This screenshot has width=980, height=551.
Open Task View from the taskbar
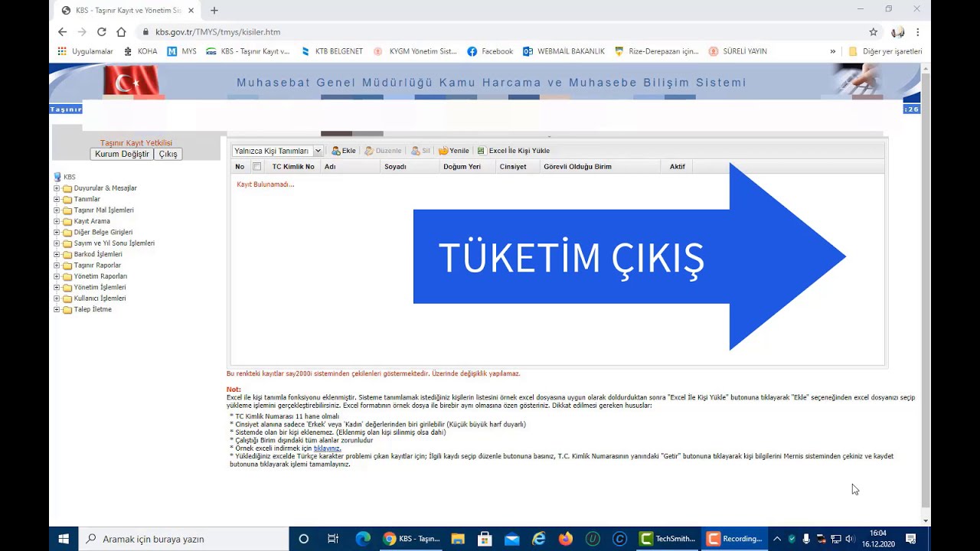[332, 539]
